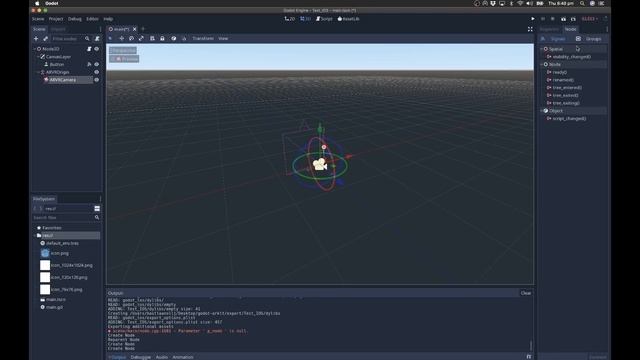The height and width of the screenshot is (360, 640).
Task: Collapse the Spatial signals group
Action: pyautogui.click(x=542, y=49)
